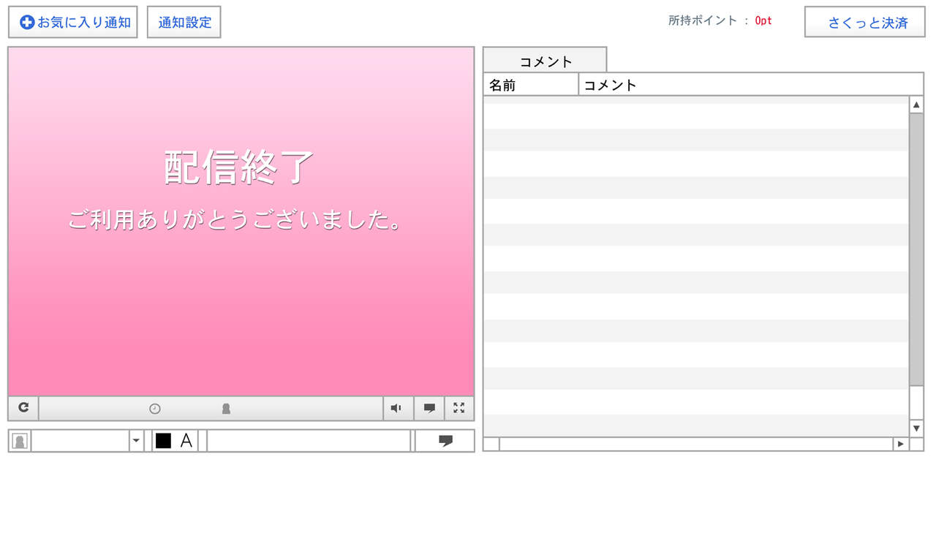Click the viewer count person icon

pyautogui.click(x=226, y=409)
